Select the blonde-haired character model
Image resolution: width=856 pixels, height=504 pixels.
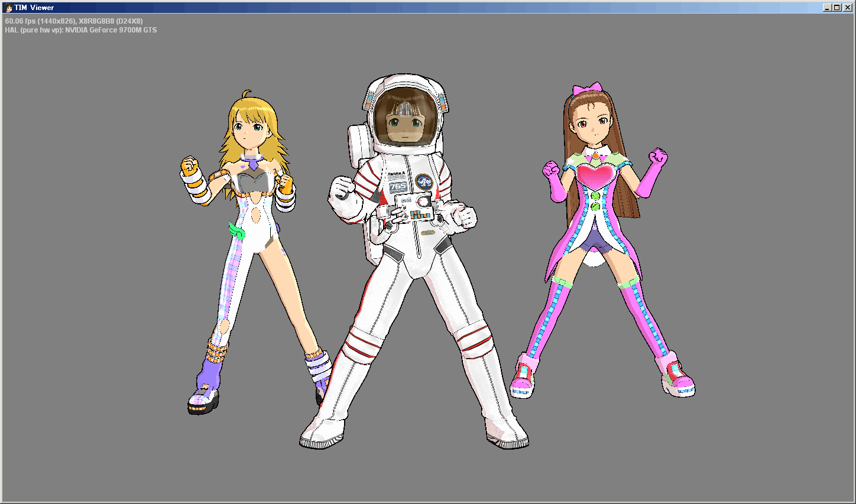[x=255, y=253]
